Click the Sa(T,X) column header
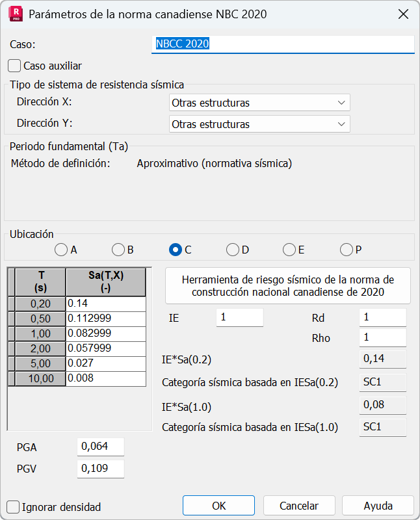This screenshot has width=420, height=520. point(106,282)
